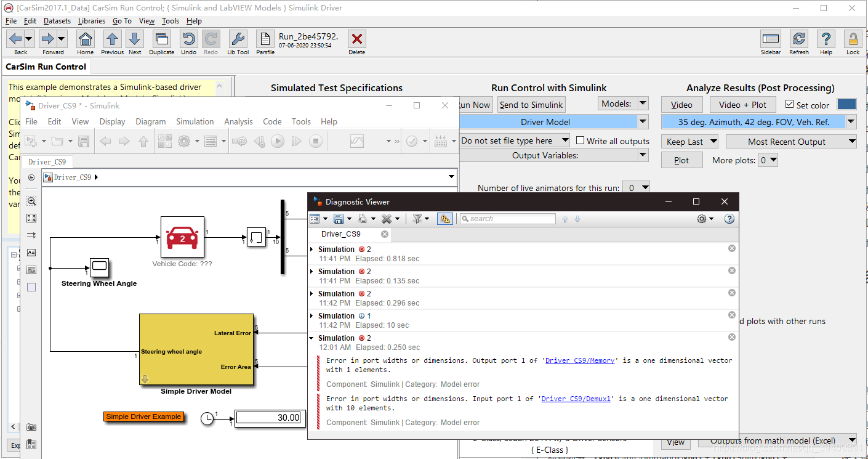The height and width of the screenshot is (459, 868).
Task: Click Simulink Save model floppy icon
Action: pyautogui.click(x=84, y=141)
